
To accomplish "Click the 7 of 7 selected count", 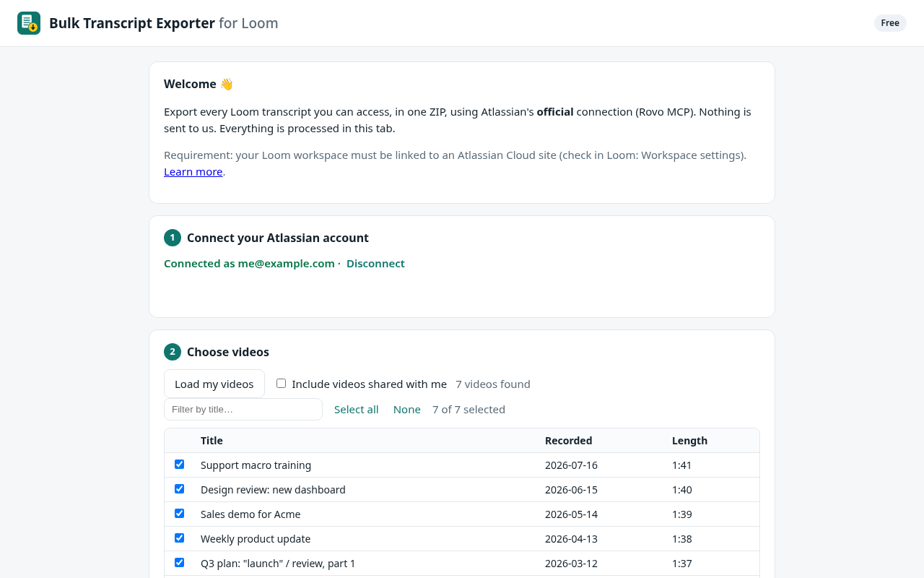I will (468, 410).
